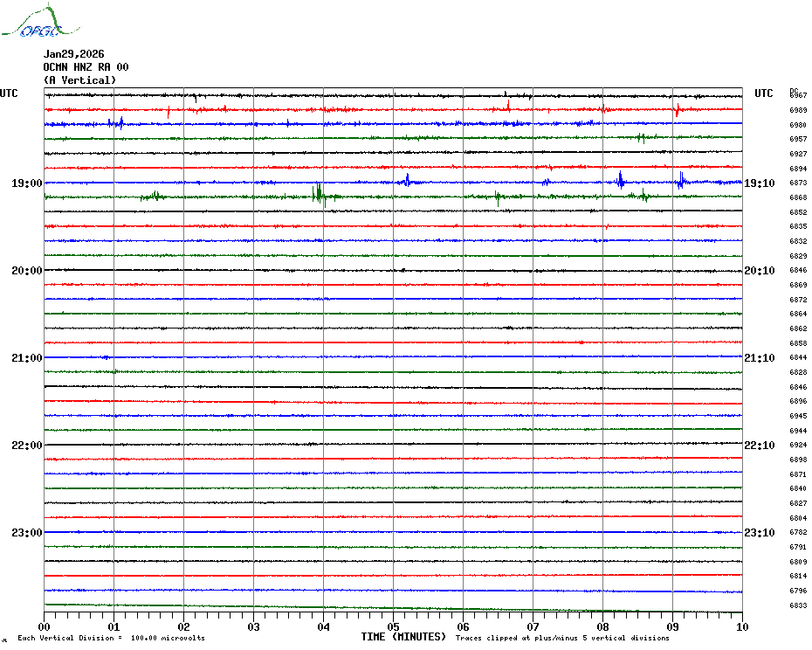Viewport: 812px width, 650px height.
Task: Click the 10 minute tick label
Action: [x=741, y=626]
